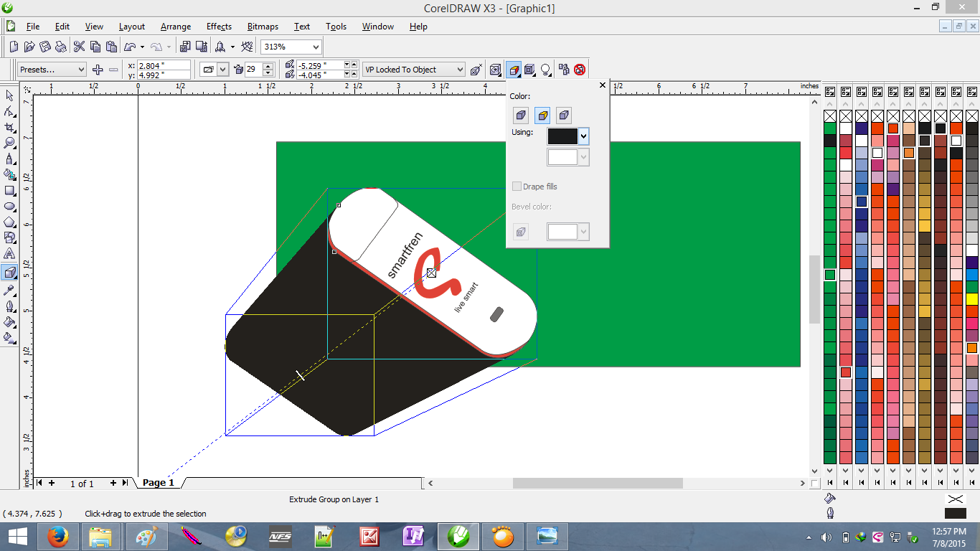Open the Effects menu

point(218,27)
